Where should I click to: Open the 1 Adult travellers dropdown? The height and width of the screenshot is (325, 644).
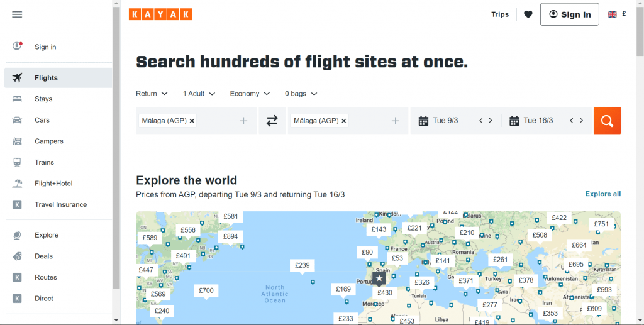199,94
